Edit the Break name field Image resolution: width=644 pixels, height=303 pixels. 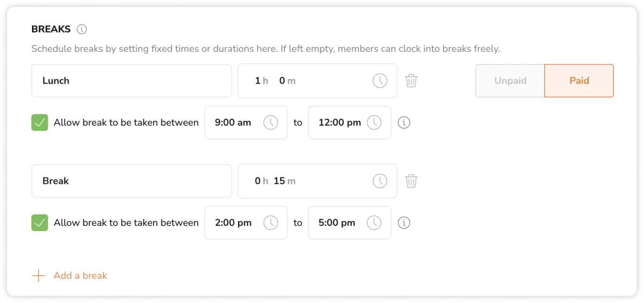click(x=131, y=181)
